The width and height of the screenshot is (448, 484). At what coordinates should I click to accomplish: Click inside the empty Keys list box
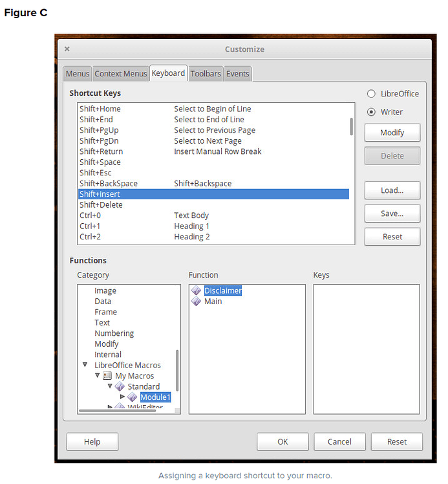(x=367, y=349)
